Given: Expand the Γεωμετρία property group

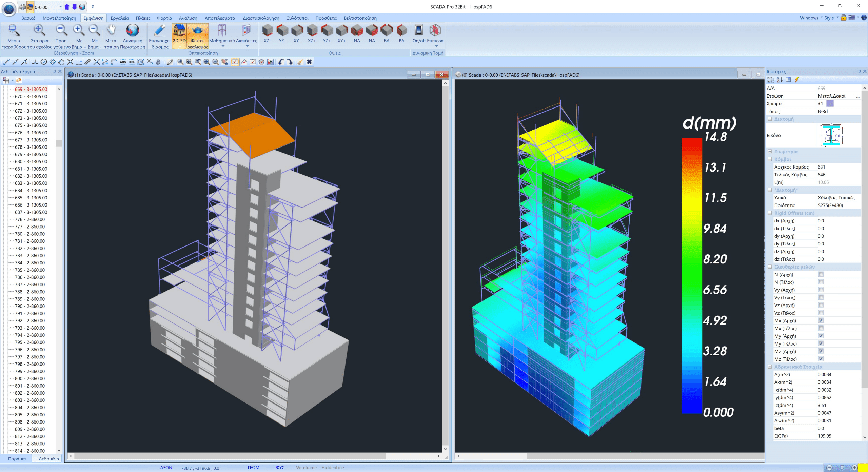Looking at the screenshot, I should pos(770,152).
